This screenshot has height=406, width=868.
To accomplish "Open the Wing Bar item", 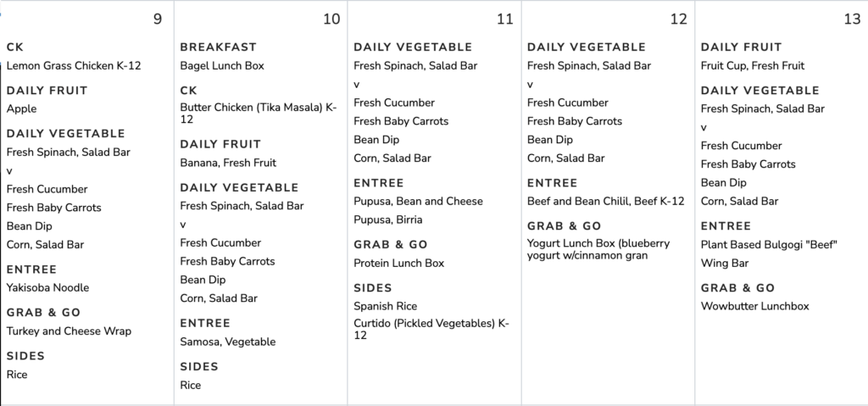I will coord(724,264).
